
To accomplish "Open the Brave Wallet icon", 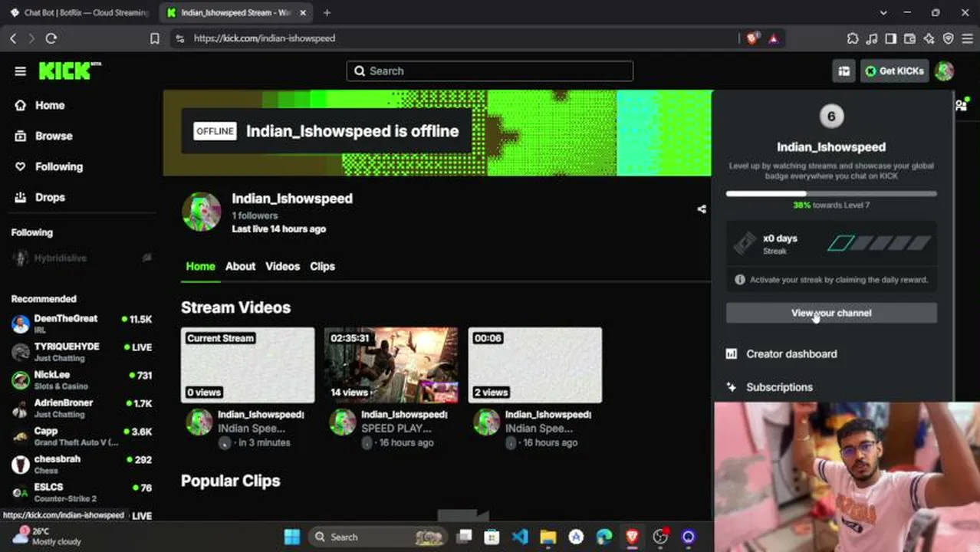I will 909,38.
